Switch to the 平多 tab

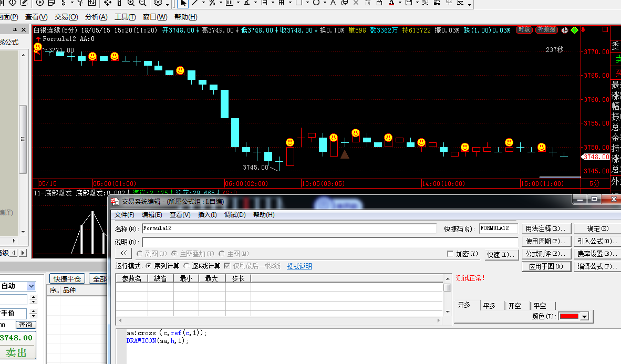(x=490, y=306)
